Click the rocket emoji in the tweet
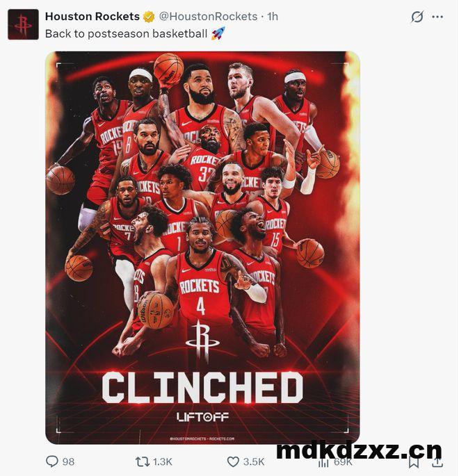Screen dimensions: 459x476 pyautogui.click(x=218, y=33)
